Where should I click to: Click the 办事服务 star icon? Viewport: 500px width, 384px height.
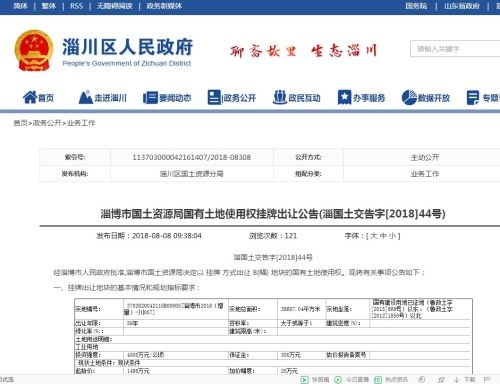click(344, 97)
